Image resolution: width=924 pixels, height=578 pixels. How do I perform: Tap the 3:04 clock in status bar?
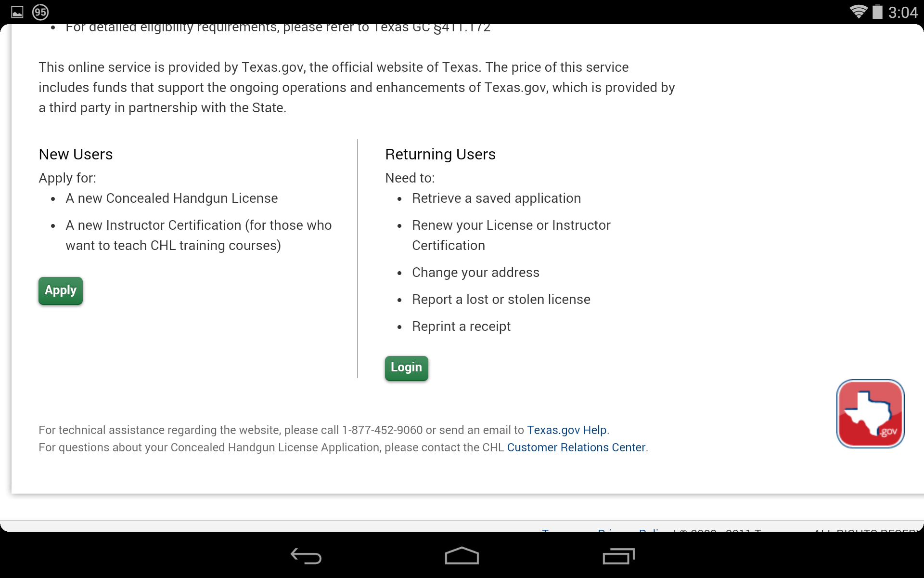[x=903, y=12]
